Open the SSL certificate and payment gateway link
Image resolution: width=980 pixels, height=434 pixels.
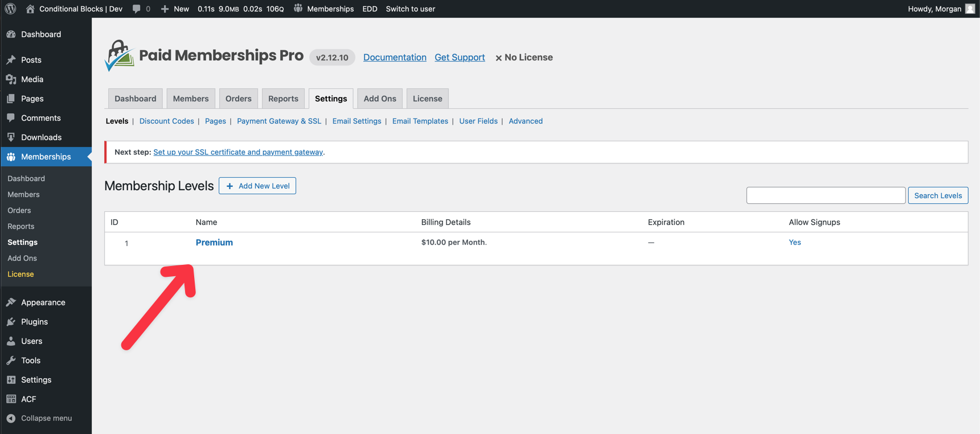238,152
